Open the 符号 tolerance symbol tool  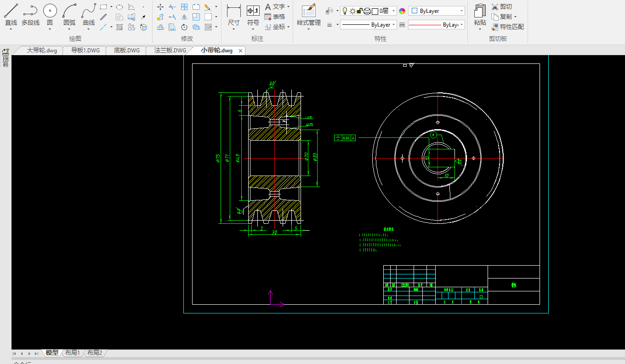tap(253, 11)
